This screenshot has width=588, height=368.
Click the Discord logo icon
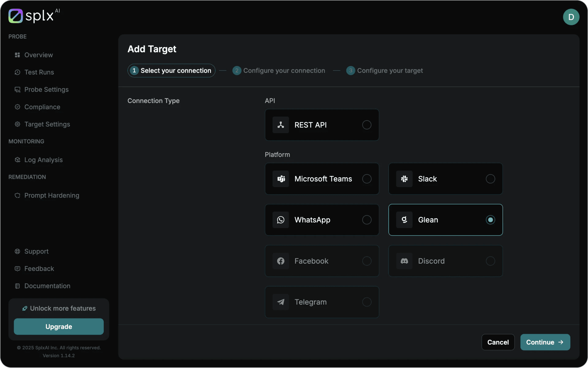(x=404, y=261)
